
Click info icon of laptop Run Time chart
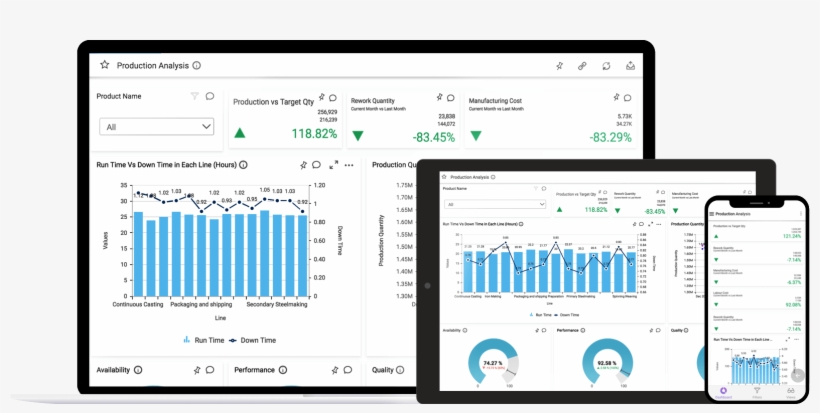tap(243, 165)
